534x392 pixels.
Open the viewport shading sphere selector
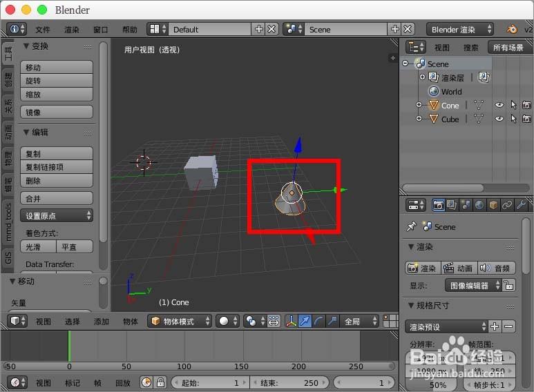click(x=227, y=321)
